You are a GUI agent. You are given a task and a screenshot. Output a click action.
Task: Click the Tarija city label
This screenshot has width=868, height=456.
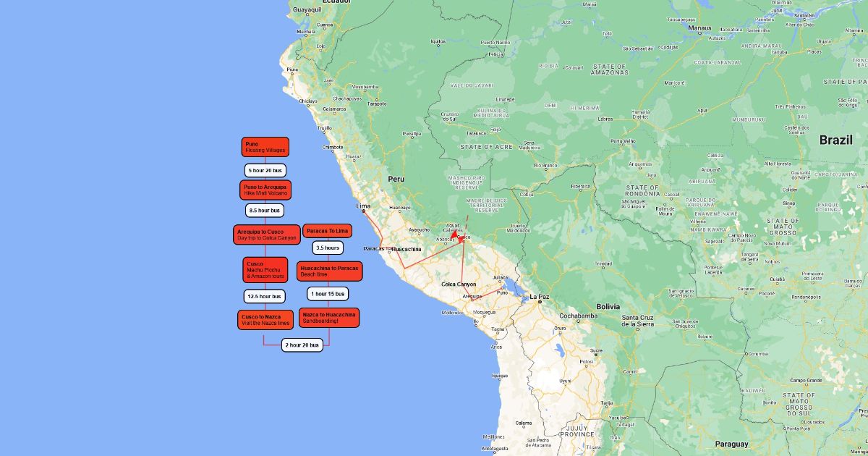(x=607, y=403)
